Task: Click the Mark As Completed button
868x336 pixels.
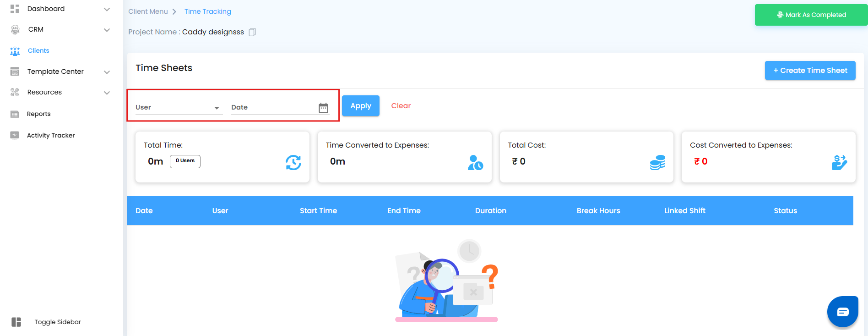Action: click(811, 15)
